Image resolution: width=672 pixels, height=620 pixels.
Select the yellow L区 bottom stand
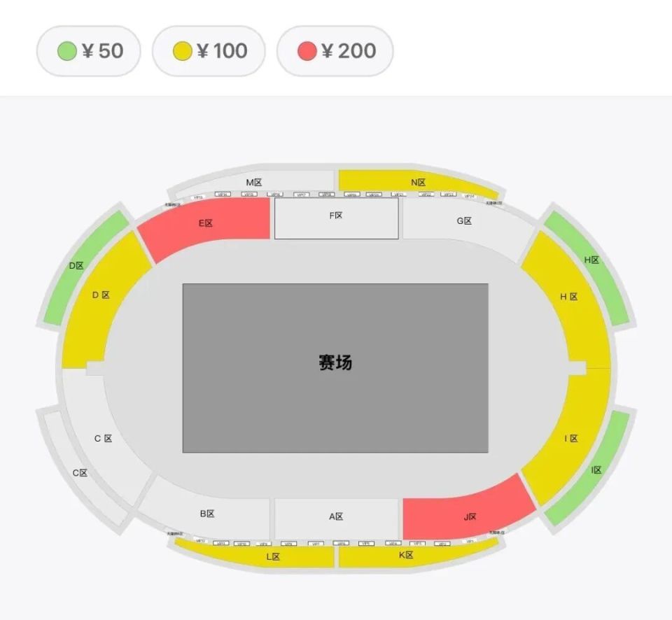tap(273, 556)
